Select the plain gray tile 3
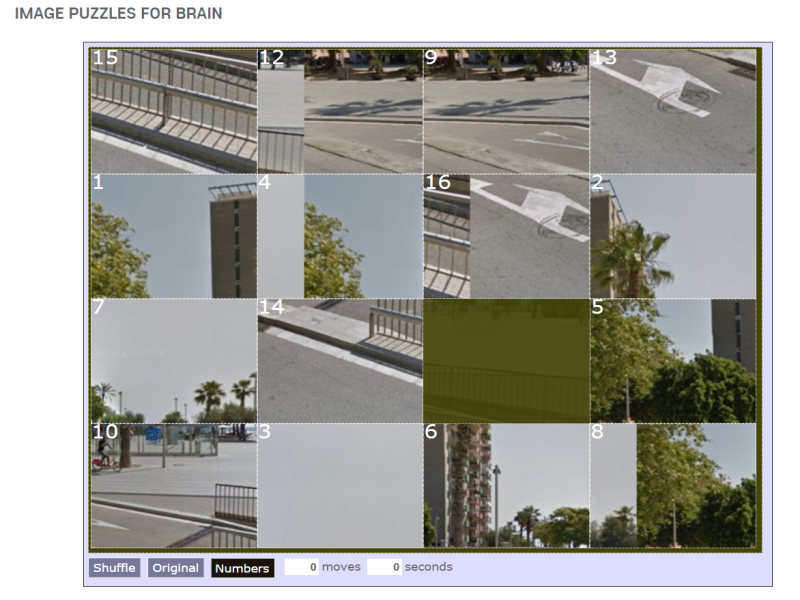Image resolution: width=800 pixels, height=600 pixels. tap(340, 486)
